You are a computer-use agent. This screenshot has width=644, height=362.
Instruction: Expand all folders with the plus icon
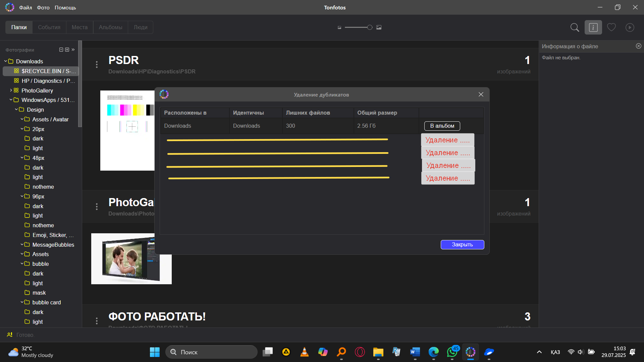(67, 50)
